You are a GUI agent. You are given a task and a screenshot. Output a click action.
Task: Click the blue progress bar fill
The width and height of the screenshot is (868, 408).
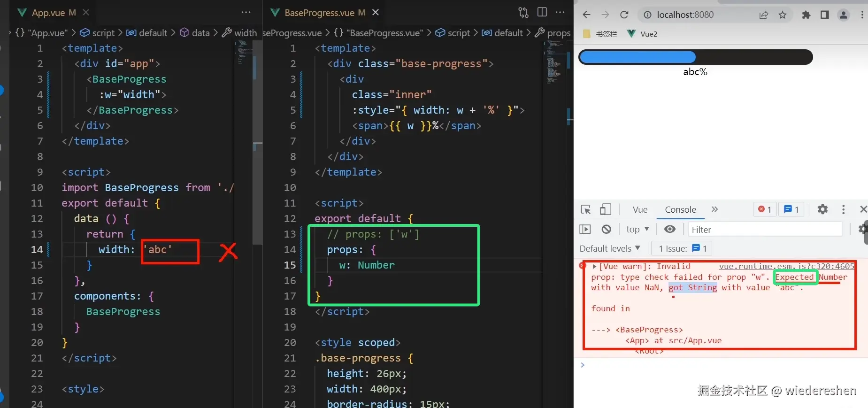point(638,57)
